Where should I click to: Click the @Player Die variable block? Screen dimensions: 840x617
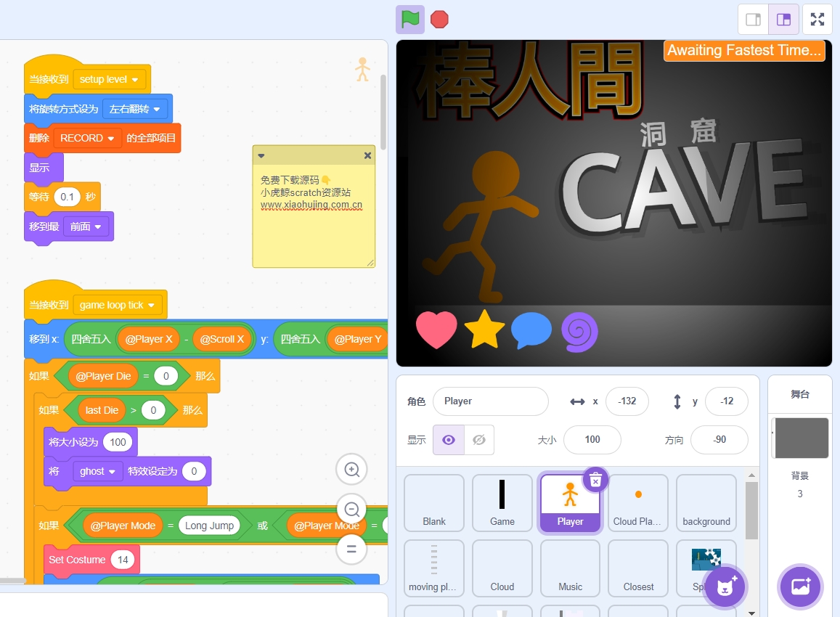(103, 377)
